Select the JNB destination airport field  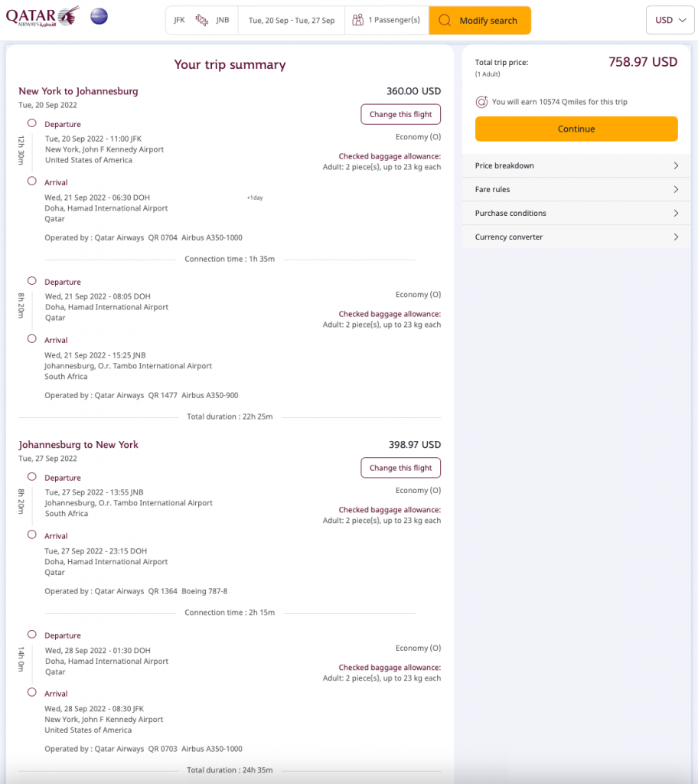click(x=223, y=21)
